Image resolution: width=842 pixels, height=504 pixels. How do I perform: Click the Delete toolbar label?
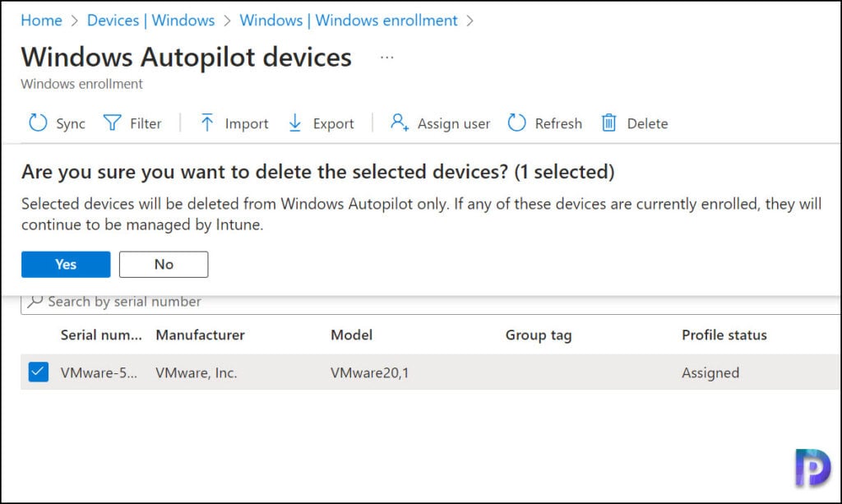click(x=648, y=123)
